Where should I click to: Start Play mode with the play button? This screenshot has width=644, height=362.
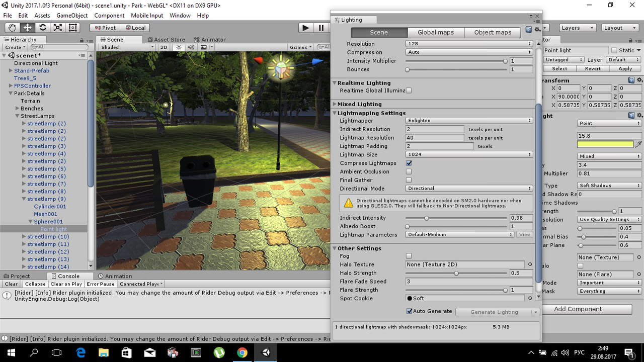point(305,28)
